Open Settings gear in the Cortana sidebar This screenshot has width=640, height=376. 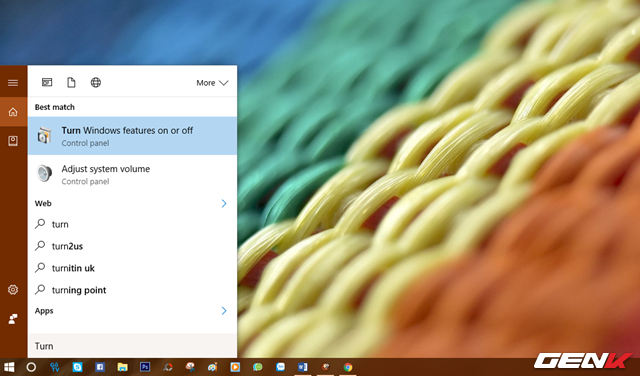pos(13,290)
